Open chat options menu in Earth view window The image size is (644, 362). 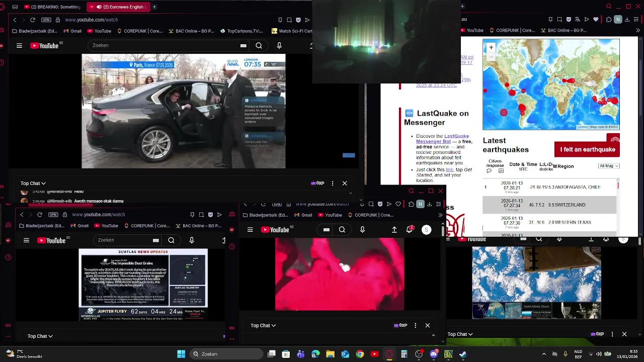[612, 334]
